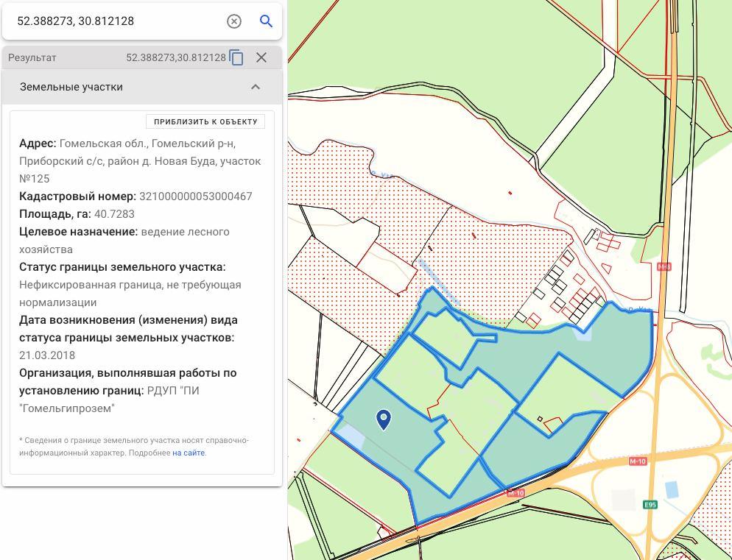Image resolution: width=732 pixels, height=560 pixels.
Task: Open the 'на сайте' link
Action: (189, 453)
